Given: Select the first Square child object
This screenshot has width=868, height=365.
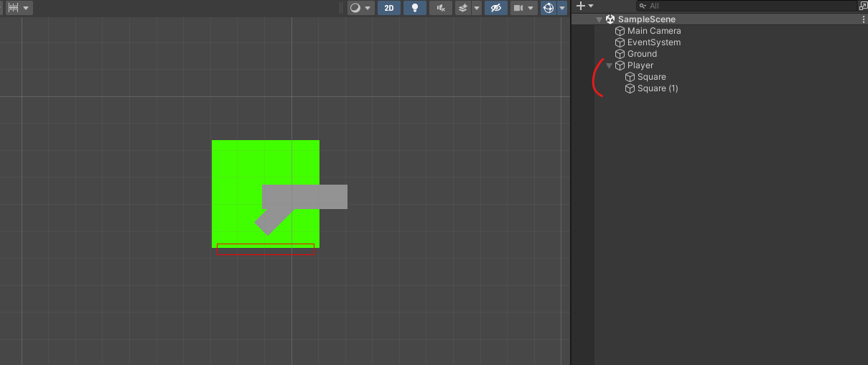Looking at the screenshot, I should point(652,77).
